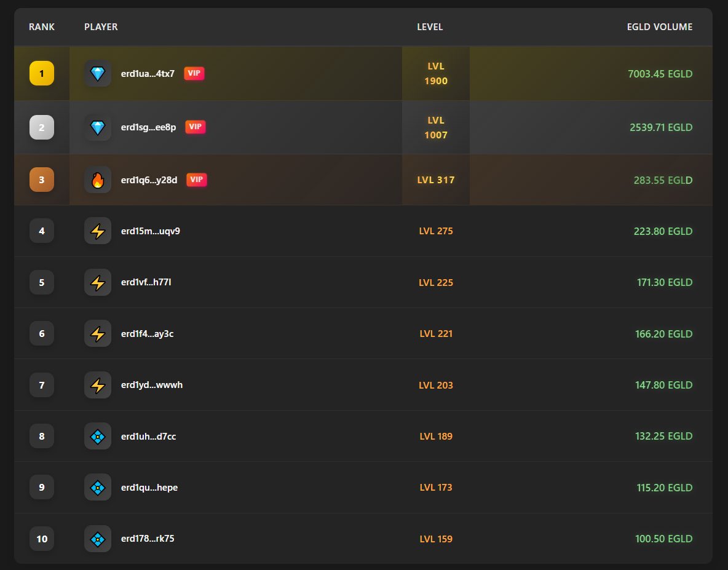The height and width of the screenshot is (570, 728).
Task: Open player erd1yd...wwwh profile
Action: coord(152,385)
